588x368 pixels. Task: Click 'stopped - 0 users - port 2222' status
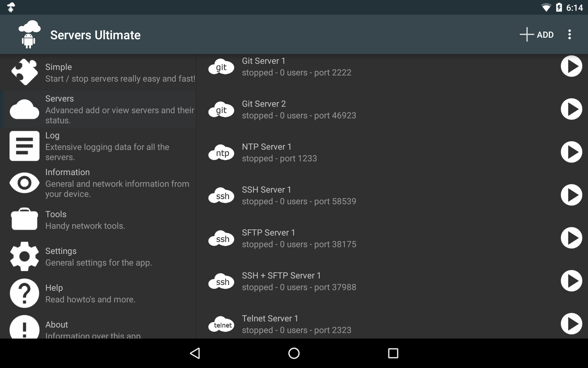[296, 73]
